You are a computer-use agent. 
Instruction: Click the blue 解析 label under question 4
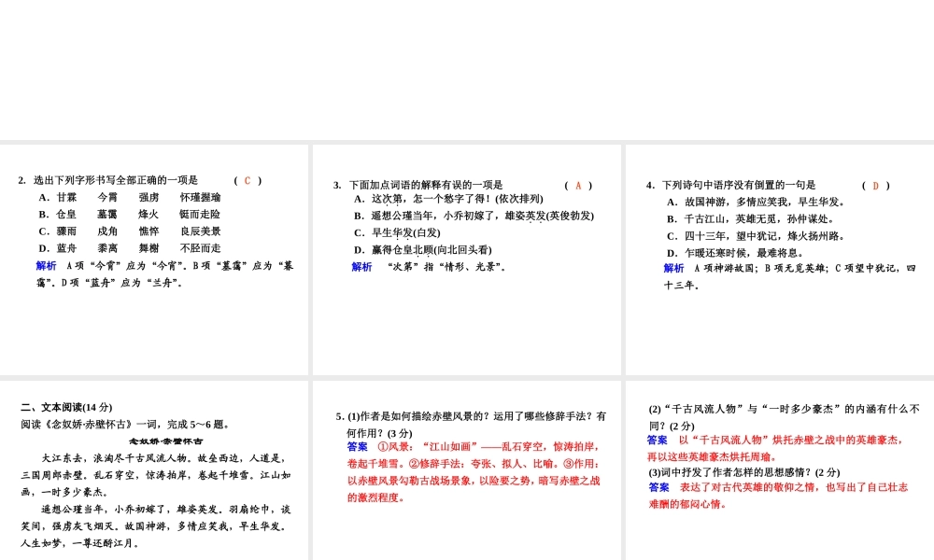(x=674, y=269)
